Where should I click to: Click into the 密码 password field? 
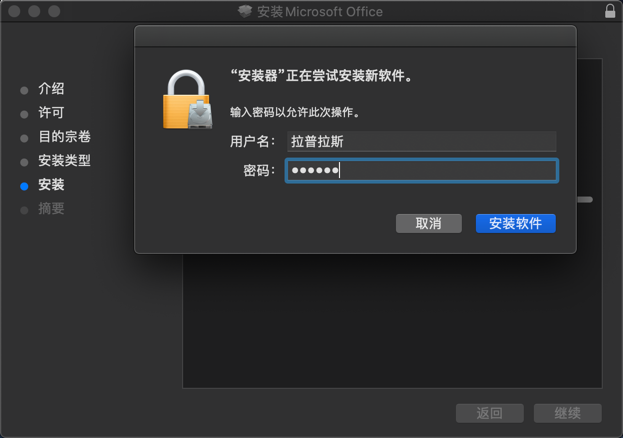420,171
